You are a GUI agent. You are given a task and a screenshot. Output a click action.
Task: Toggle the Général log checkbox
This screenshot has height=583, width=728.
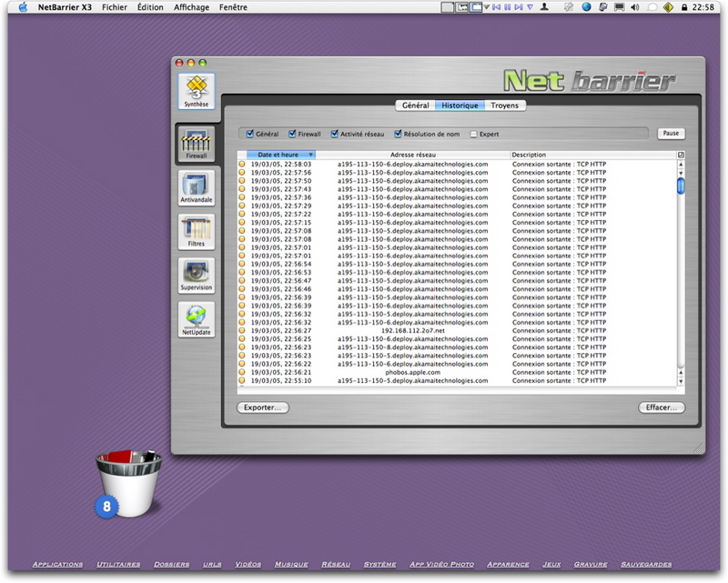[249, 134]
